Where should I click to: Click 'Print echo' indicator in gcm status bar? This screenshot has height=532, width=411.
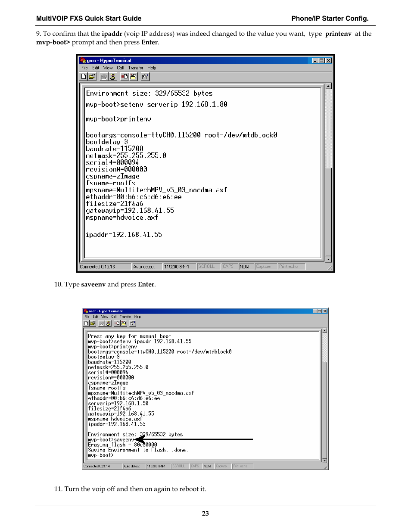pos(292,267)
